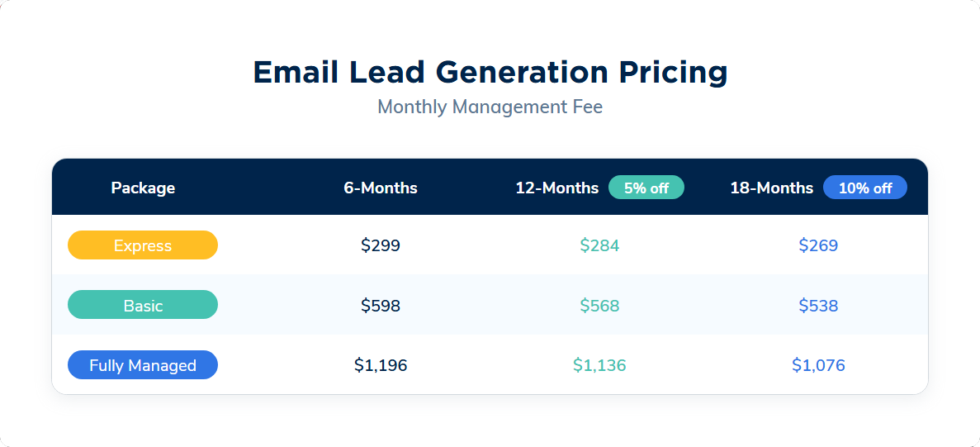Select the $568 Basic 12-month price
The height and width of the screenshot is (447, 980).
[599, 306]
